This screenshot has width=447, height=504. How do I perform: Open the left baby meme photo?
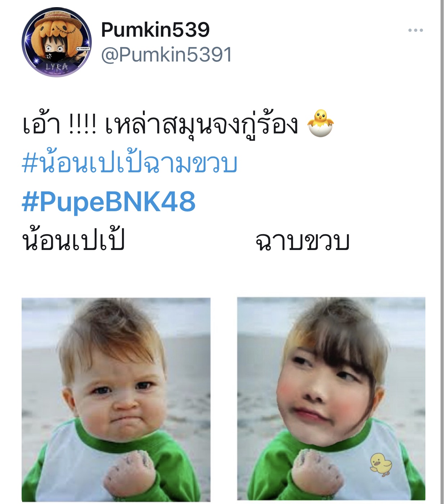pos(116,400)
